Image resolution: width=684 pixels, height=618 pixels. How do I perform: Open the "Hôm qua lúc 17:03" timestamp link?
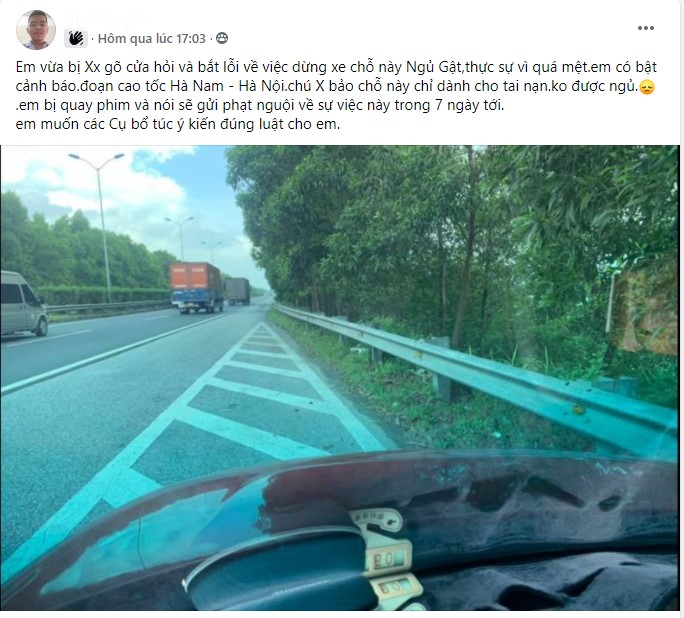click(x=151, y=39)
